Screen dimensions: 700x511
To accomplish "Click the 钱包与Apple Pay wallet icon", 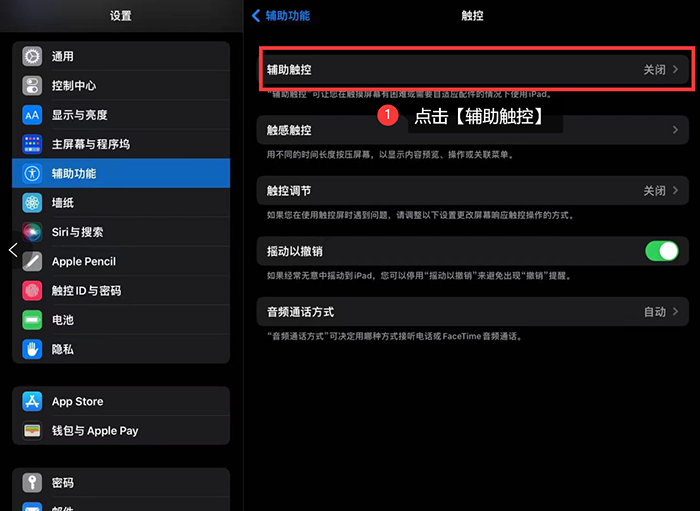I will [x=32, y=431].
